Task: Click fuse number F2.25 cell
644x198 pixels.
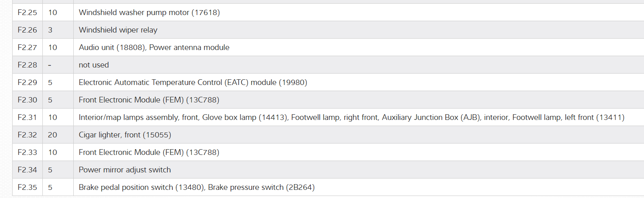Action: pos(27,13)
